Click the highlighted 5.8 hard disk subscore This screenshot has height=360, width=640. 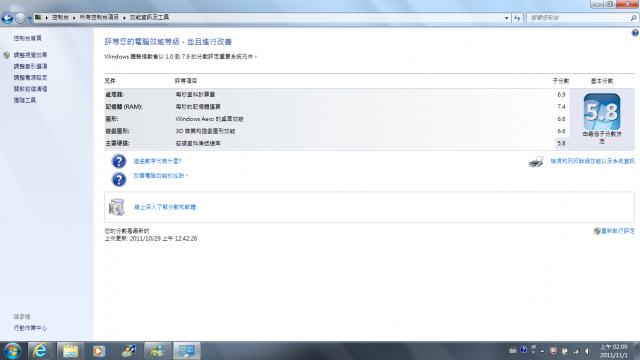pyautogui.click(x=561, y=143)
